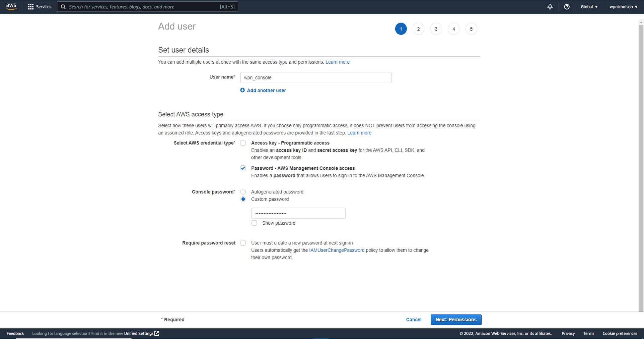The height and width of the screenshot is (339, 644).
Task: Click the Unified Settings external link icon
Action: point(157,333)
